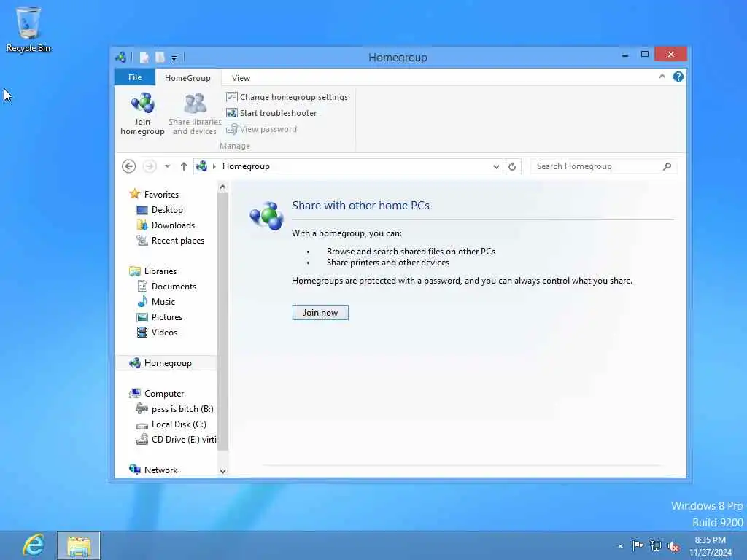Click the navigation pane scroll down arrow
This screenshot has width=747, height=560.
(222, 471)
